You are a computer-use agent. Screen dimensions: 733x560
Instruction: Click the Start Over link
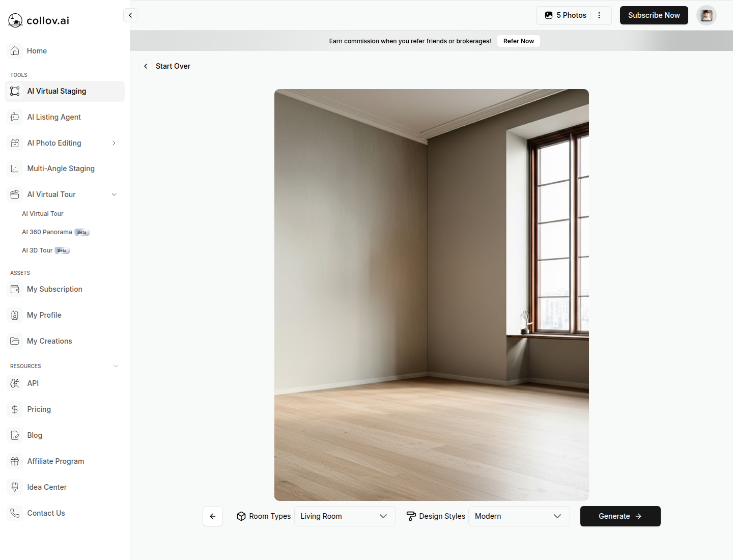pyautogui.click(x=173, y=66)
